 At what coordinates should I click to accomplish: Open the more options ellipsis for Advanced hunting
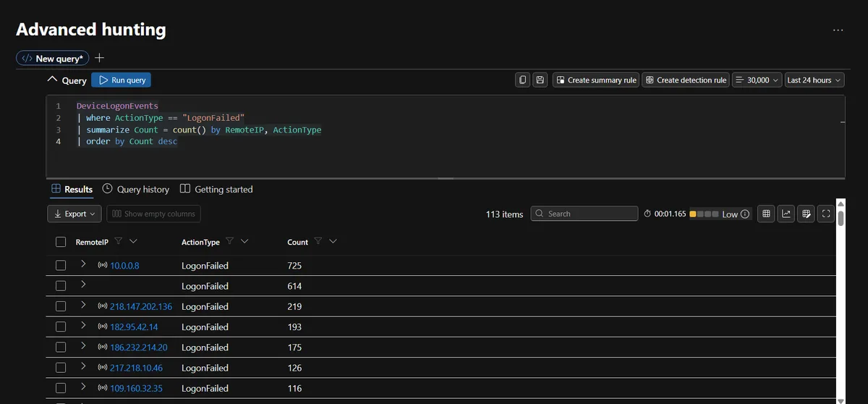pos(838,30)
